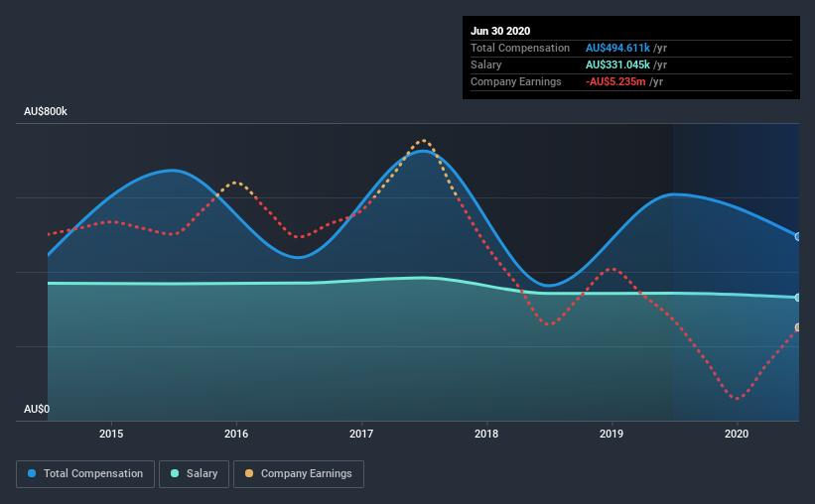This screenshot has width=815, height=504.
Task: Click the orange Company Earnings endpoint marker
Action: (798, 327)
